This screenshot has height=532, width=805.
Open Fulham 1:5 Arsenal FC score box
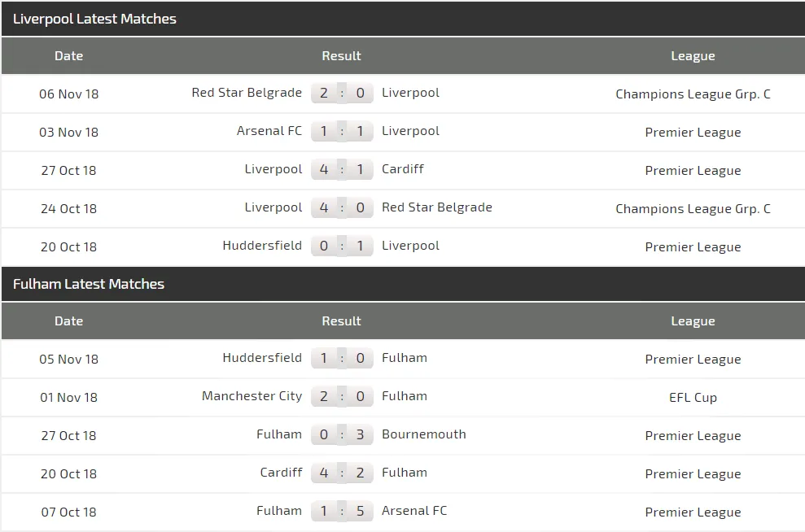pos(342,512)
